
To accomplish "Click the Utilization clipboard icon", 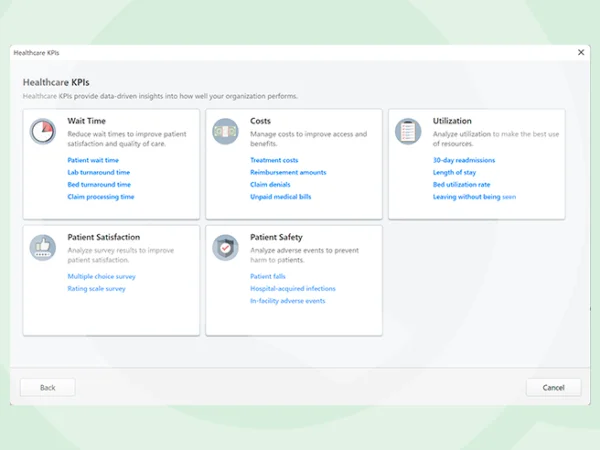I will click(408, 131).
